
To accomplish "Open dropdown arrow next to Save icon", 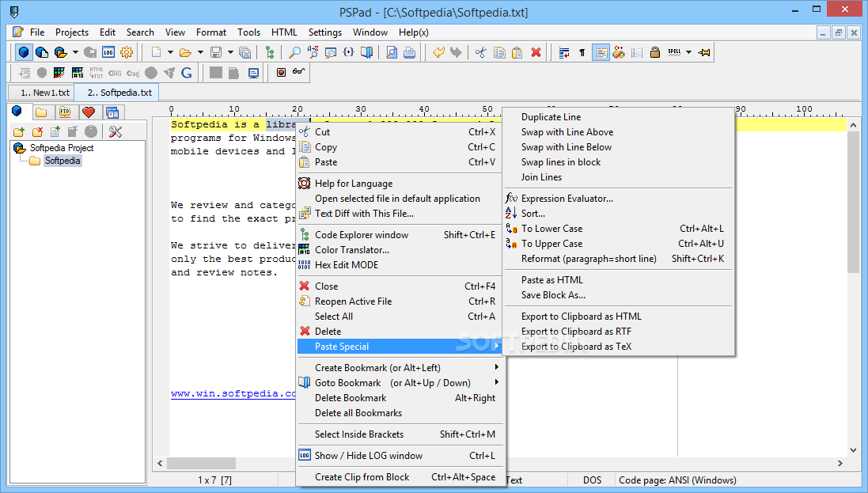I will (x=230, y=52).
